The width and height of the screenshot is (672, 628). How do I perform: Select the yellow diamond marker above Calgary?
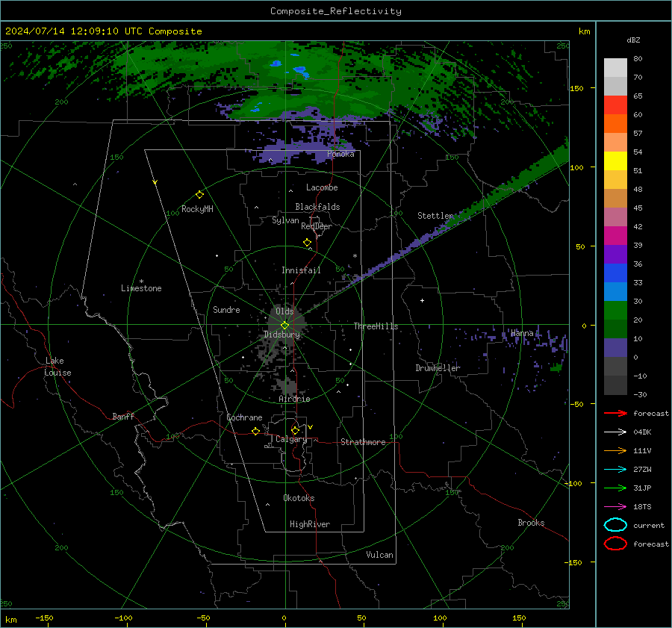[295, 430]
